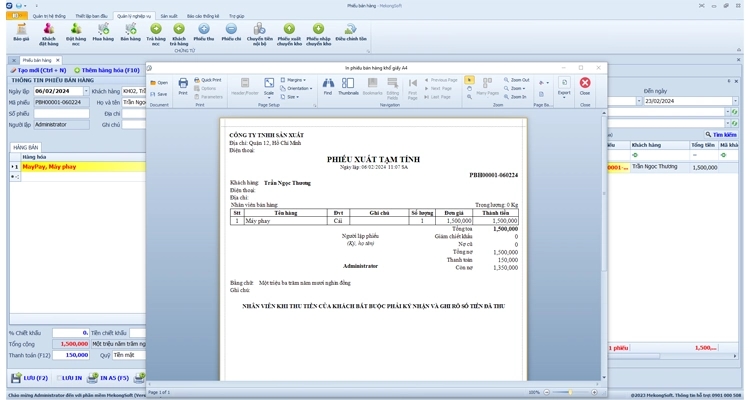The width and height of the screenshot is (750, 400).
Task: Show page Thumbnails panel
Action: pos(348,85)
